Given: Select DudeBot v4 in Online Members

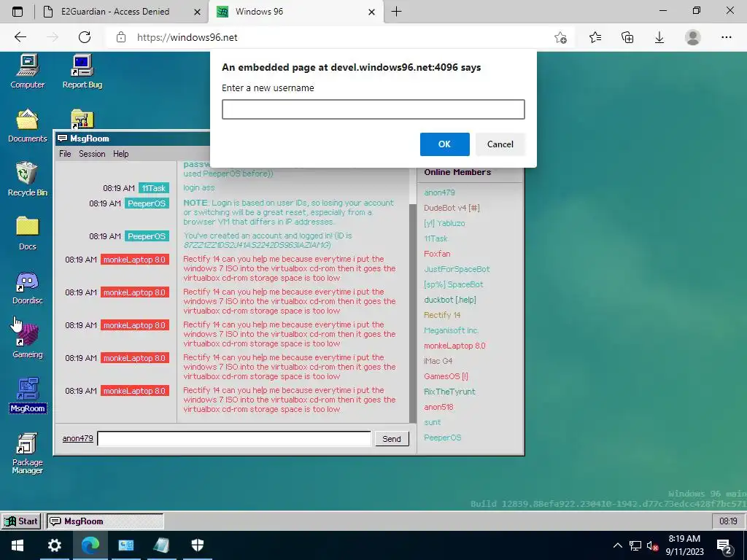Looking at the screenshot, I should click(452, 208).
